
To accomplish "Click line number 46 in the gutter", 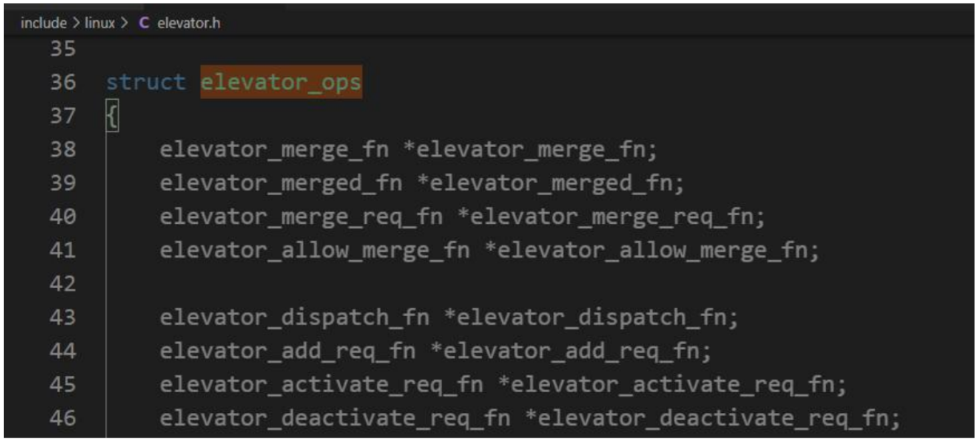I will [63, 419].
